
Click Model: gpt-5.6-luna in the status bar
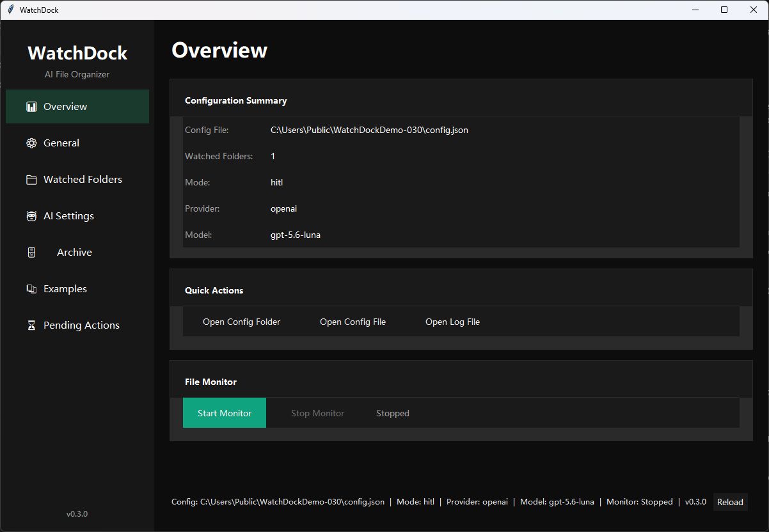click(x=557, y=502)
